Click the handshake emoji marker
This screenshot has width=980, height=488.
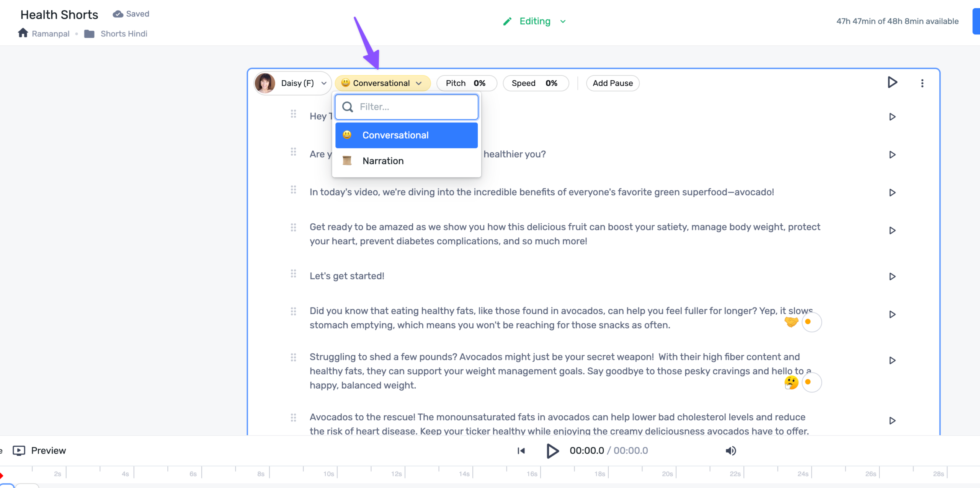[x=791, y=322]
